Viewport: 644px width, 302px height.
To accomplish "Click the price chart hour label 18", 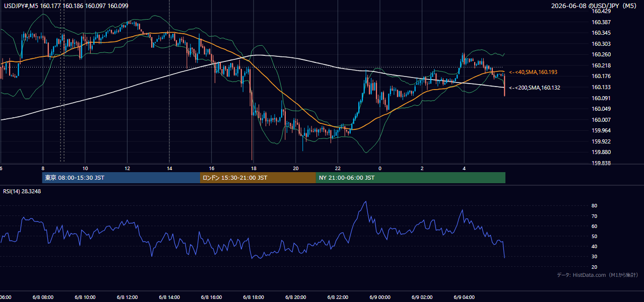I will 253,168.
